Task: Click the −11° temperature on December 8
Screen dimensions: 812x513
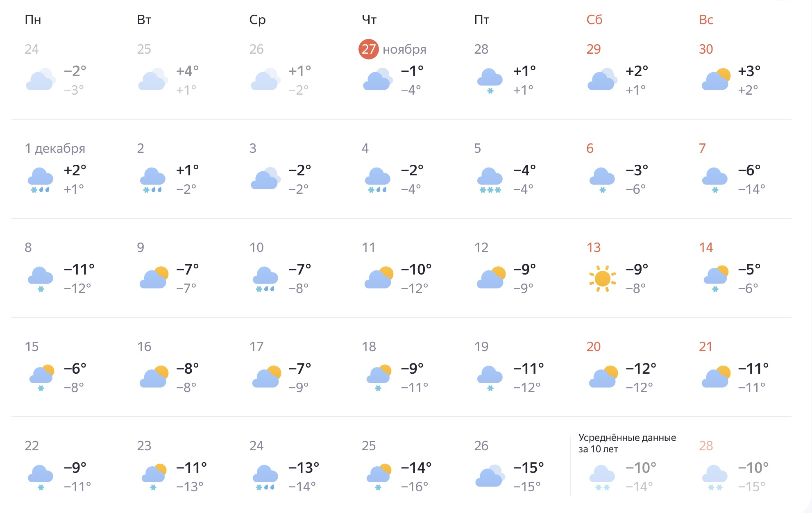Action: pyautogui.click(x=79, y=270)
